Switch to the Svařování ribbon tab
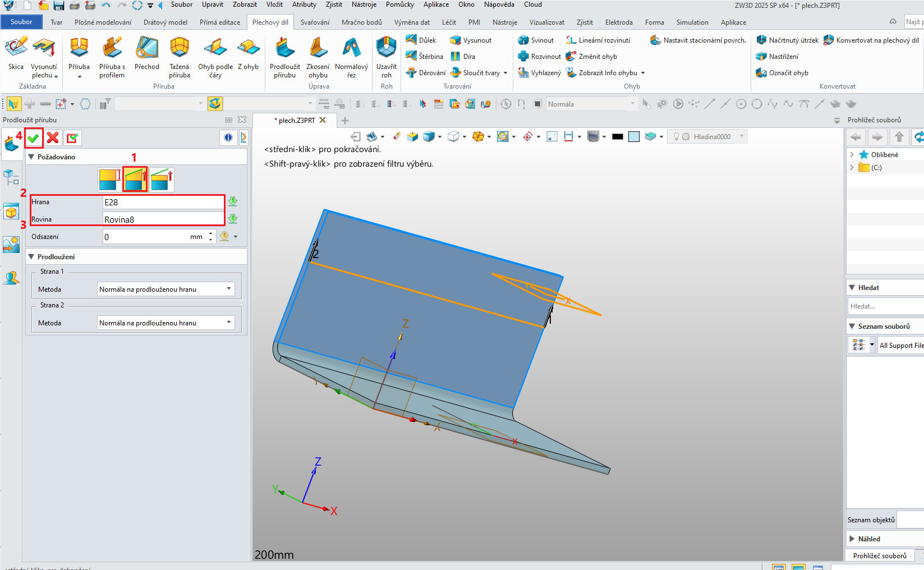This screenshot has width=924, height=570. [x=315, y=22]
